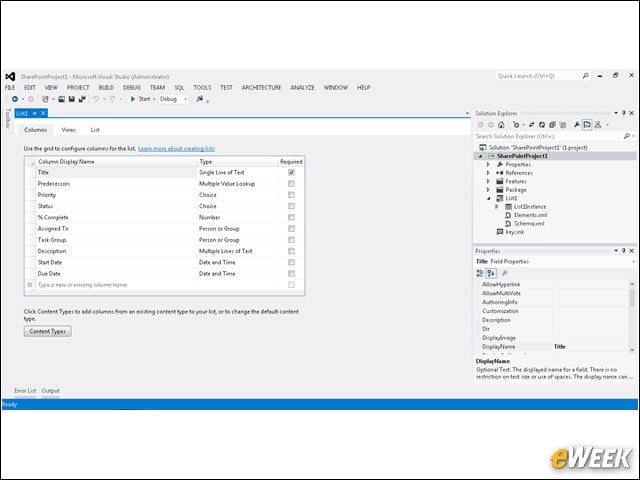Open the PROJECT menu
This screenshot has width=640, height=480.
(78, 88)
